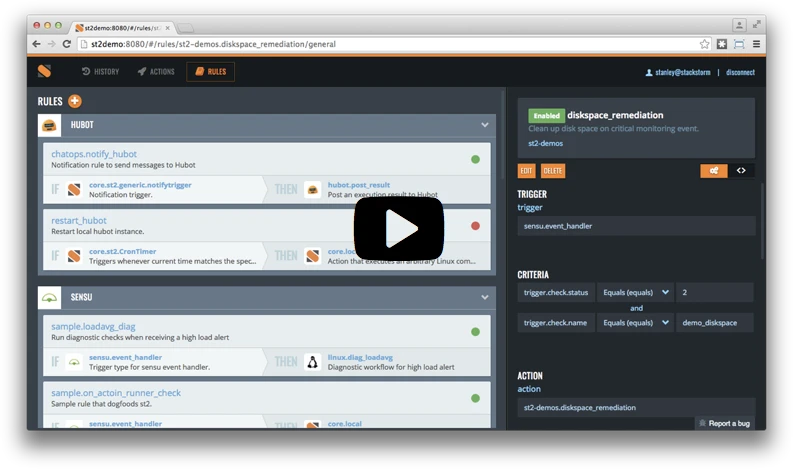
Task: Click core.st2.CronTimer trigger text
Action: pyautogui.click(x=122, y=251)
